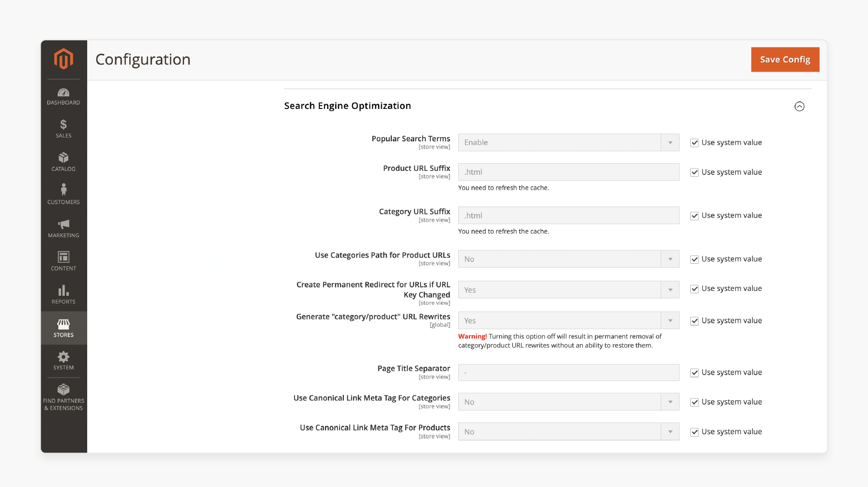Open Create Permanent Redirect dropdown
The width and height of the screenshot is (868, 487).
pos(569,290)
